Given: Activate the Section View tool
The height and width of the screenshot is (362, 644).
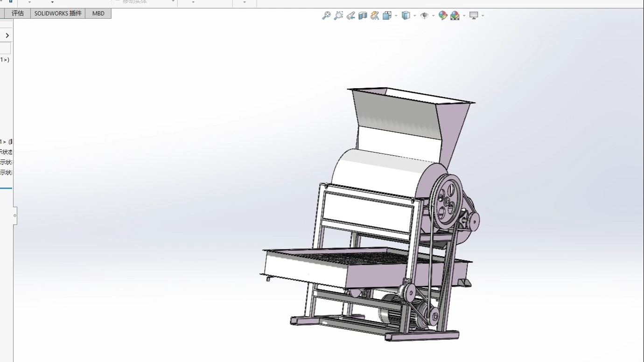Looking at the screenshot, I should pos(363,15).
